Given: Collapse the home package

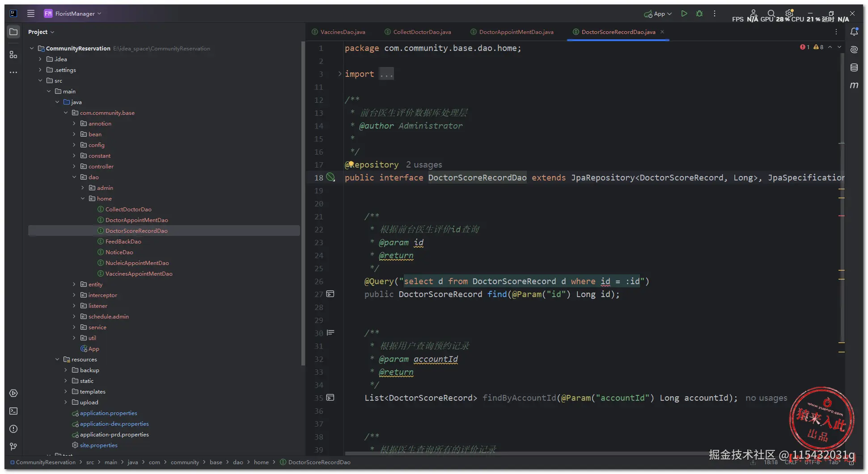Looking at the screenshot, I should point(83,198).
